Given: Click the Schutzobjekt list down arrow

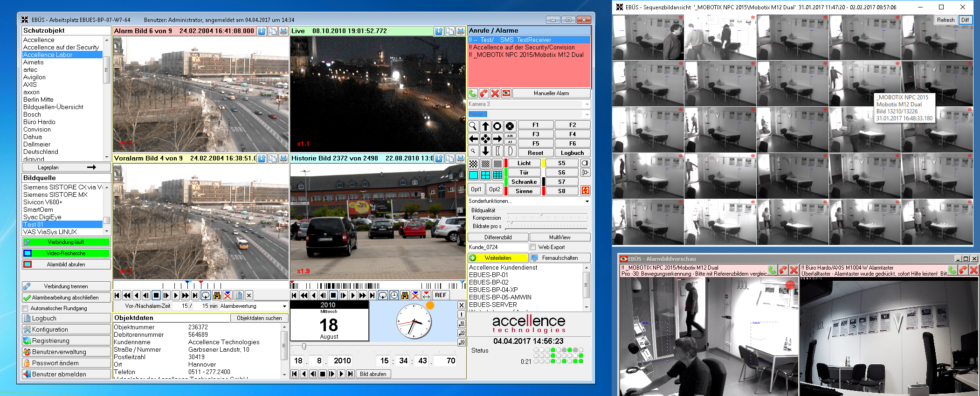Looking at the screenshot, I should click(107, 157).
